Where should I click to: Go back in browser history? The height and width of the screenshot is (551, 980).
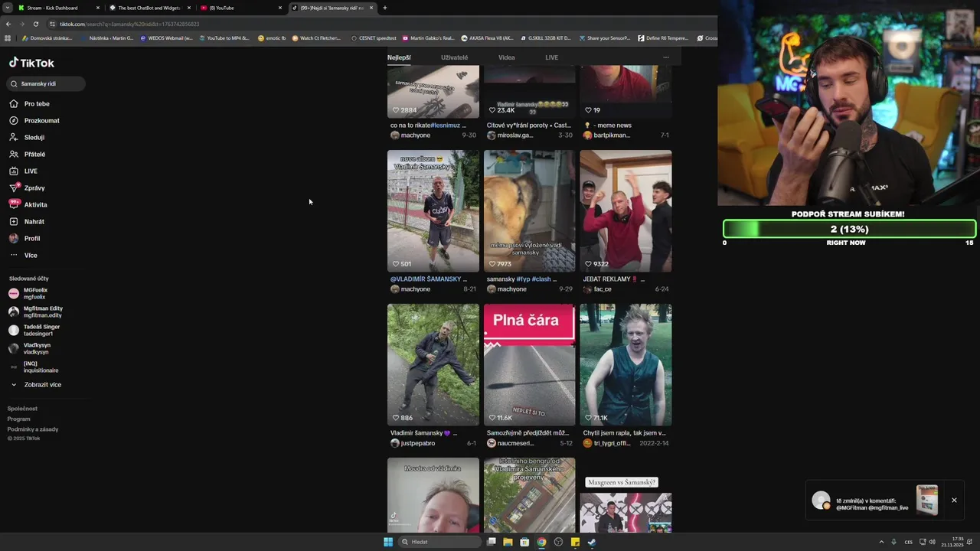tap(9, 24)
